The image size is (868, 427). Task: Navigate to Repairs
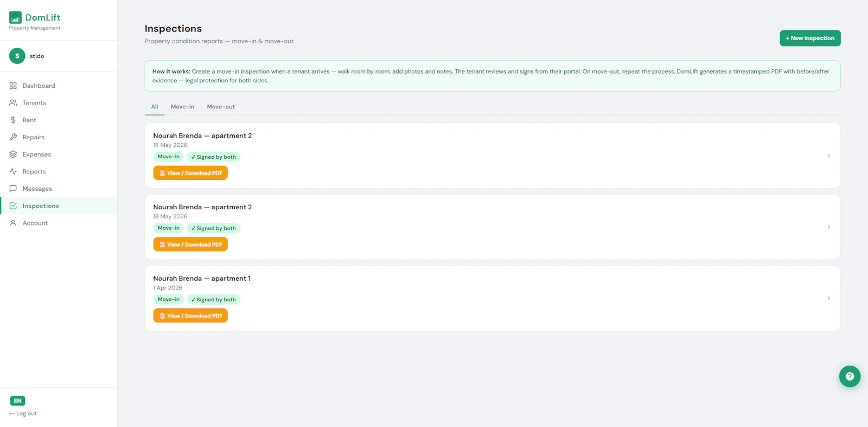point(59,137)
